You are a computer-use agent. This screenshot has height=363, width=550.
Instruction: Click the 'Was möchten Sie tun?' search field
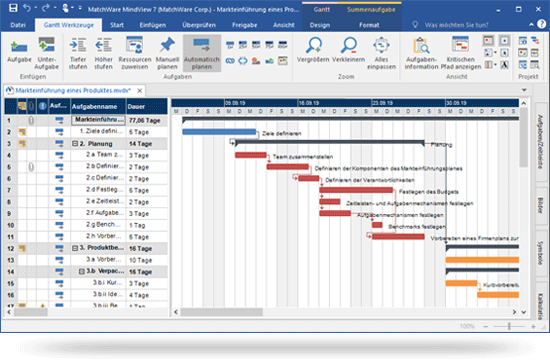point(456,25)
